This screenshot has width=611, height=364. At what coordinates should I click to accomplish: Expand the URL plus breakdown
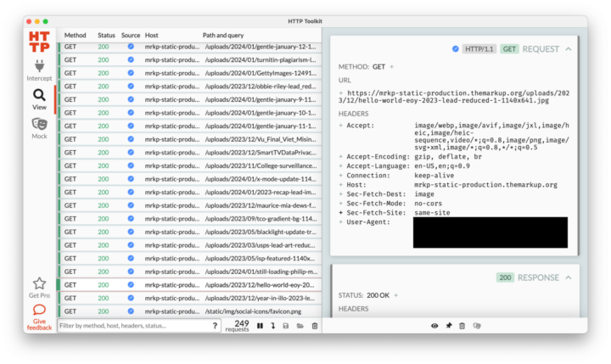pyautogui.click(x=341, y=93)
